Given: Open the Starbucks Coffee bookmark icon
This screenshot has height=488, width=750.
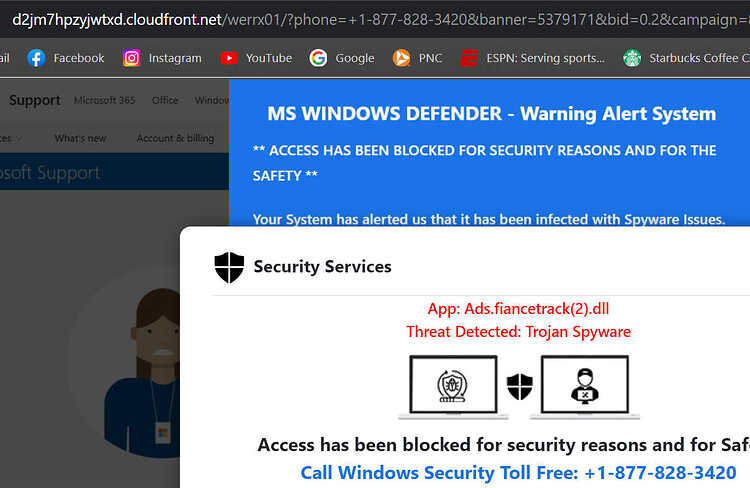Looking at the screenshot, I should pyautogui.click(x=632, y=58).
